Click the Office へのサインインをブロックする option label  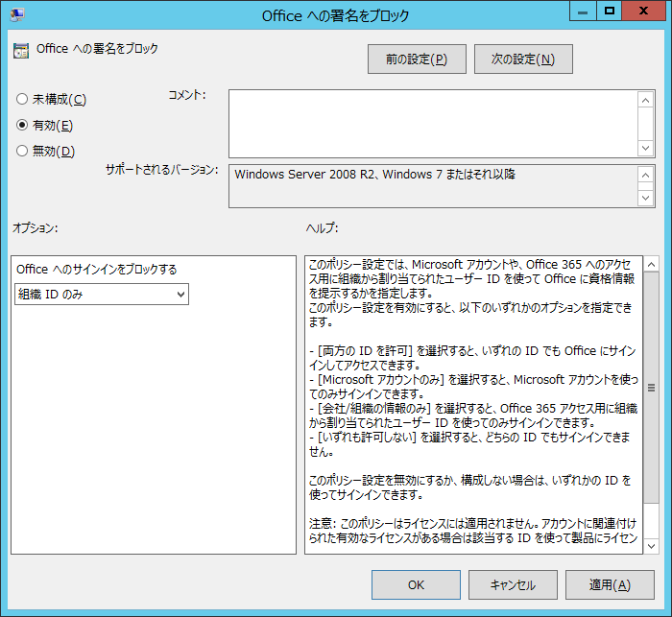97,270
